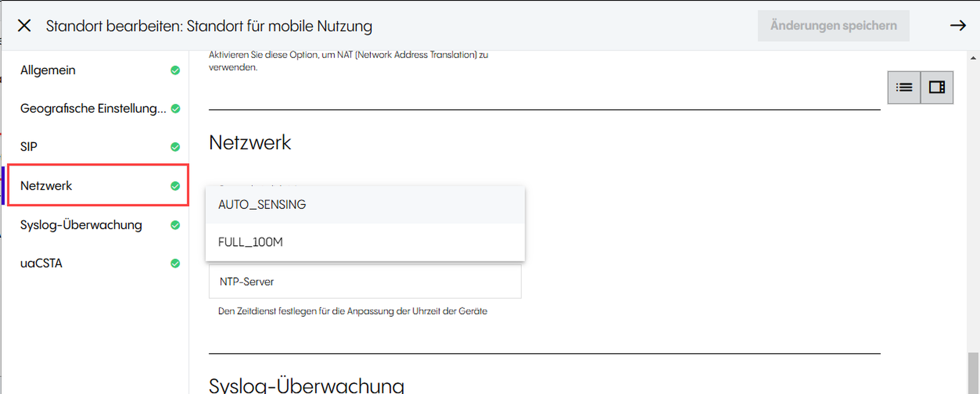Open the uaCSTA section
980x394 pixels.
[41, 264]
